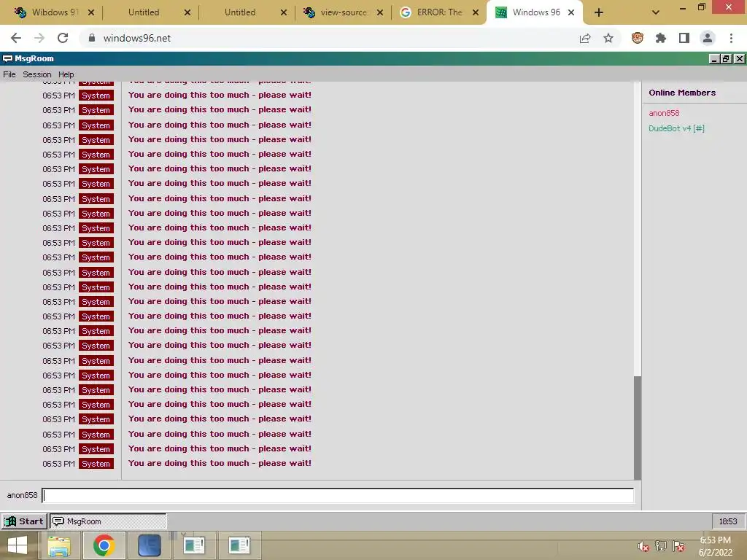Open the Extensions puzzle icon
This screenshot has height=560, width=747.
pos(661,38)
